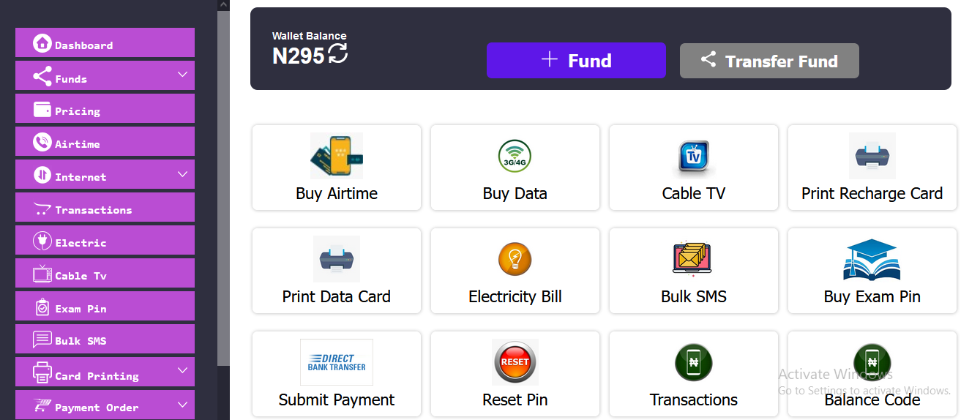Image resolution: width=980 pixels, height=420 pixels.
Task: Refresh the wallet balance icon
Action: coord(337,53)
